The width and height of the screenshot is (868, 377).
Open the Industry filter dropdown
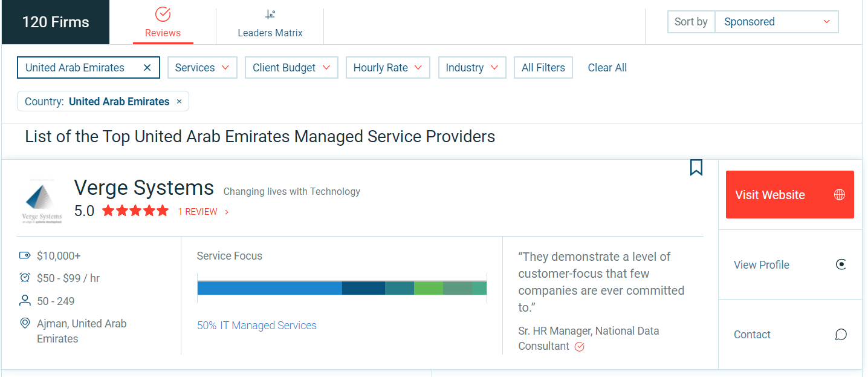(471, 68)
